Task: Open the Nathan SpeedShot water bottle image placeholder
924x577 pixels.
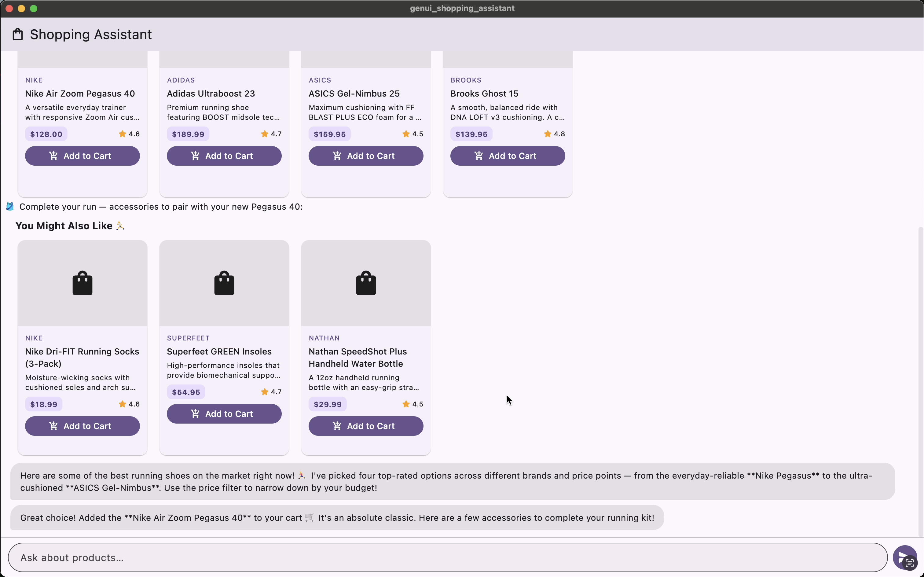Action: coord(366,283)
